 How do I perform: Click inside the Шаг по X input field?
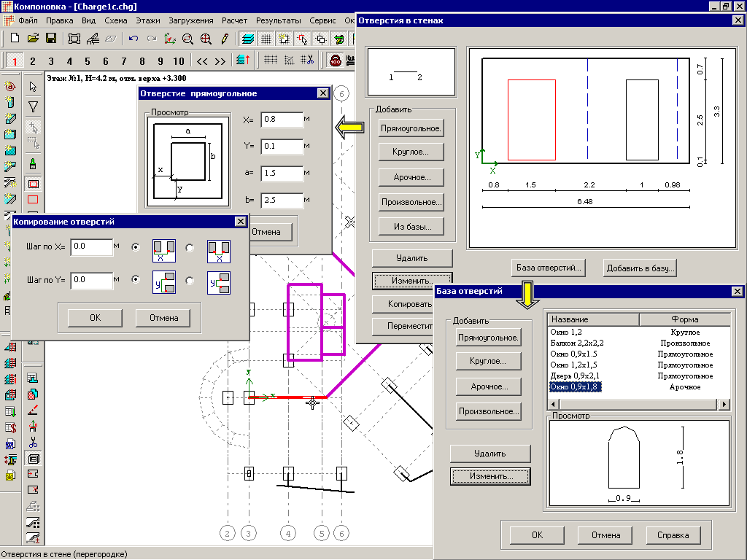(x=91, y=247)
